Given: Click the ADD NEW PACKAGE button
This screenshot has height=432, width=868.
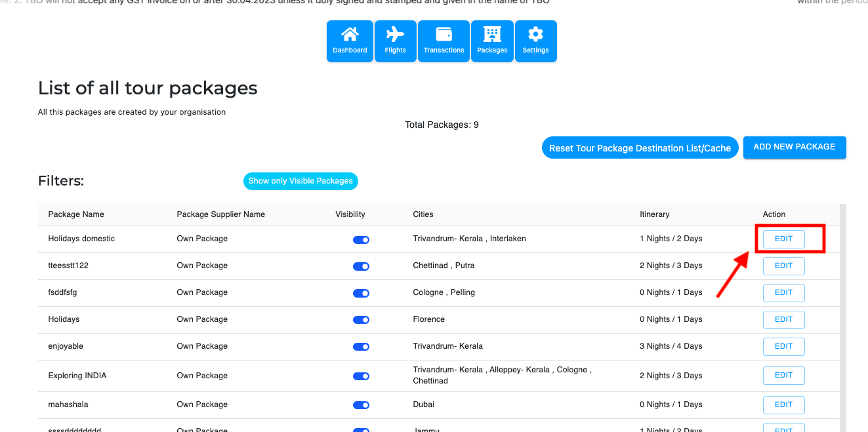Looking at the screenshot, I should pos(794,147).
